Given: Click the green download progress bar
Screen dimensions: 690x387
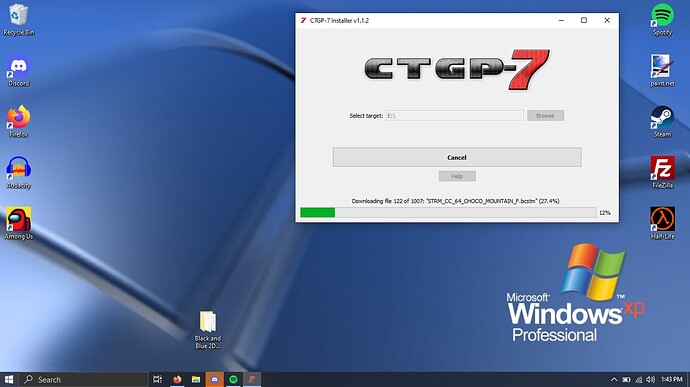Looking at the screenshot, I should (x=448, y=213).
